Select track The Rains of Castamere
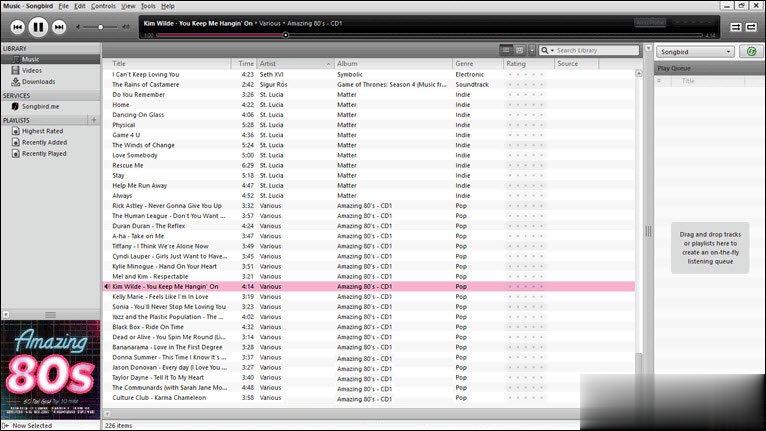 tap(146, 85)
